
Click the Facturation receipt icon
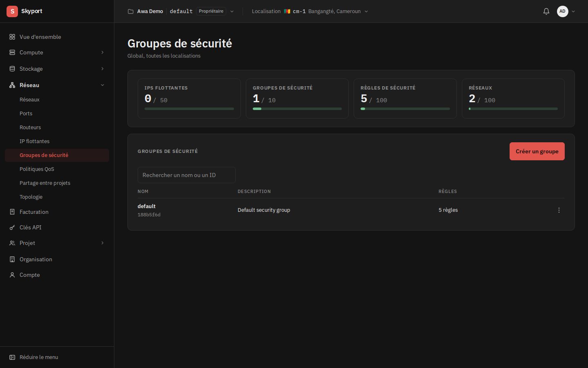pyautogui.click(x=12, y=212)
